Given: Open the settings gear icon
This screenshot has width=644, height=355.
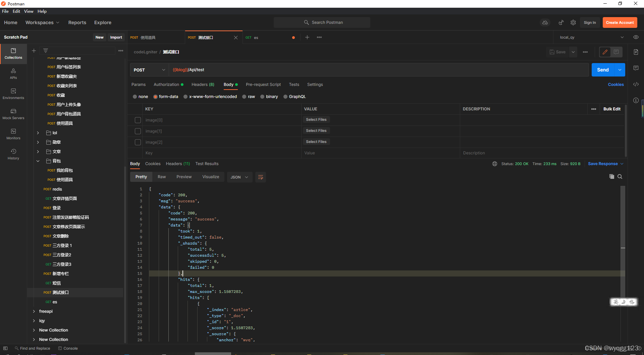Looking at the screenshot, I should [x=573, y=22].
